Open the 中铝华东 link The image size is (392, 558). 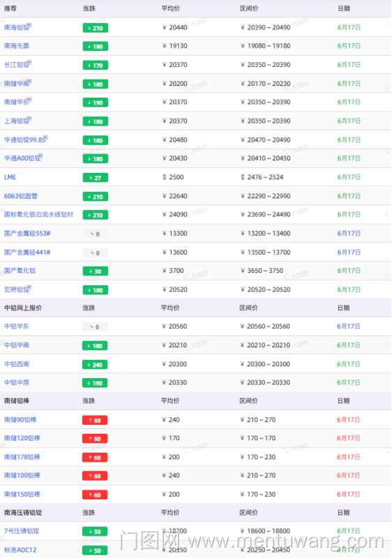pos(17,326)
